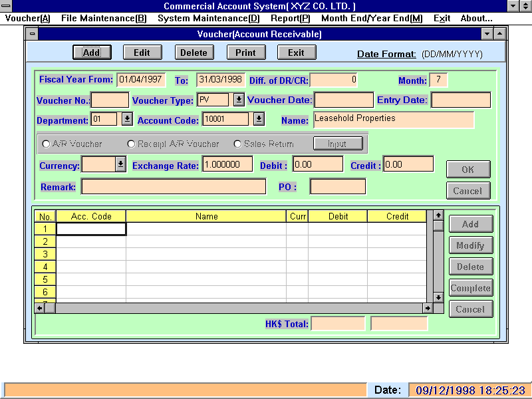Expand the Voucher Type dropdown

pos(239,100)
